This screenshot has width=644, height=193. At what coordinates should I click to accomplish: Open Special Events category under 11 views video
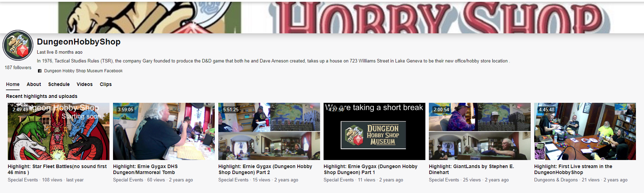[339, 180]
